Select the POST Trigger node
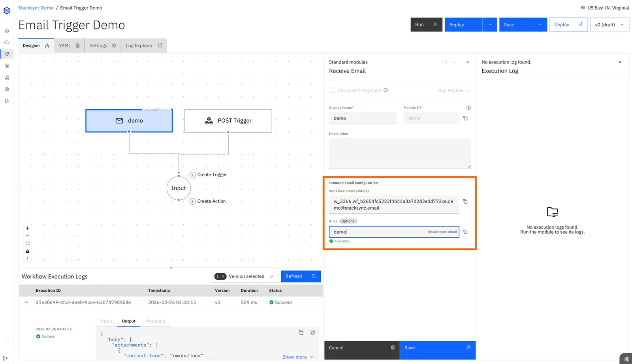The width and height of the screenshot is (632, 364). (228, 121)
